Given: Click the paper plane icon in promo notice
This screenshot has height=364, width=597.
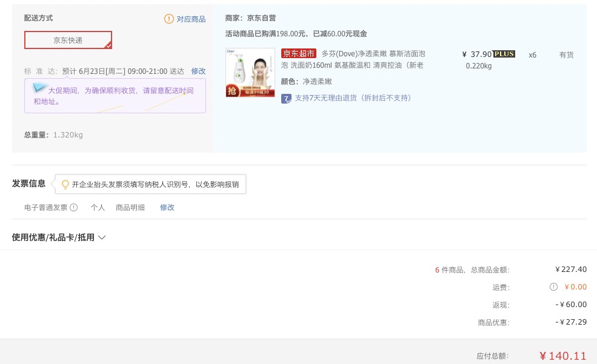Looking at the screenshot, I should click(x=39, y=87).
